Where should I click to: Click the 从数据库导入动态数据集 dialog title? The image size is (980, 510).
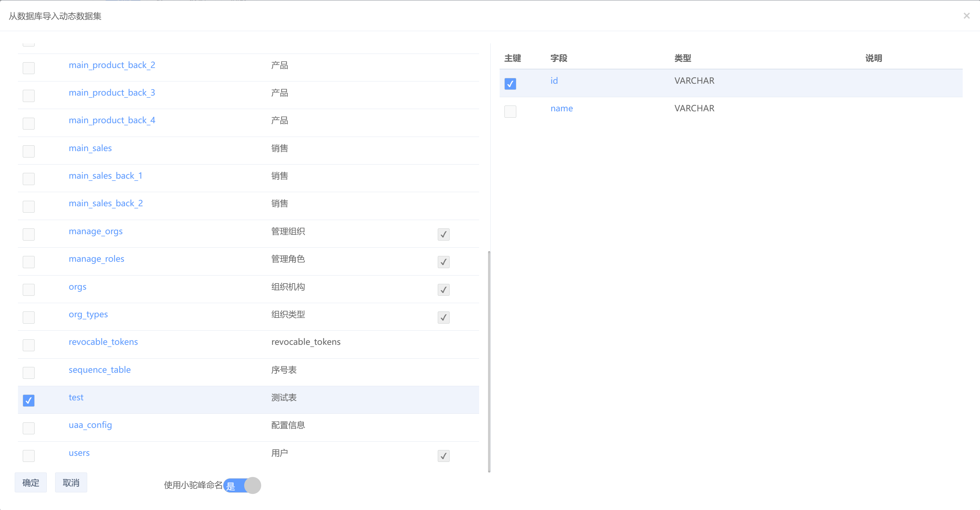(x=55, y=16)
